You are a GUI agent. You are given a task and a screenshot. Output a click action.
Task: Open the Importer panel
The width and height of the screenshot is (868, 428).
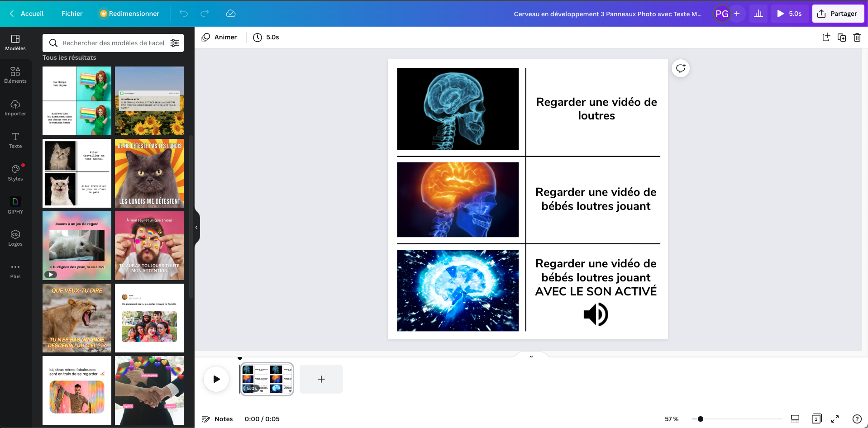pyautogui.click(x=15, y=108)
